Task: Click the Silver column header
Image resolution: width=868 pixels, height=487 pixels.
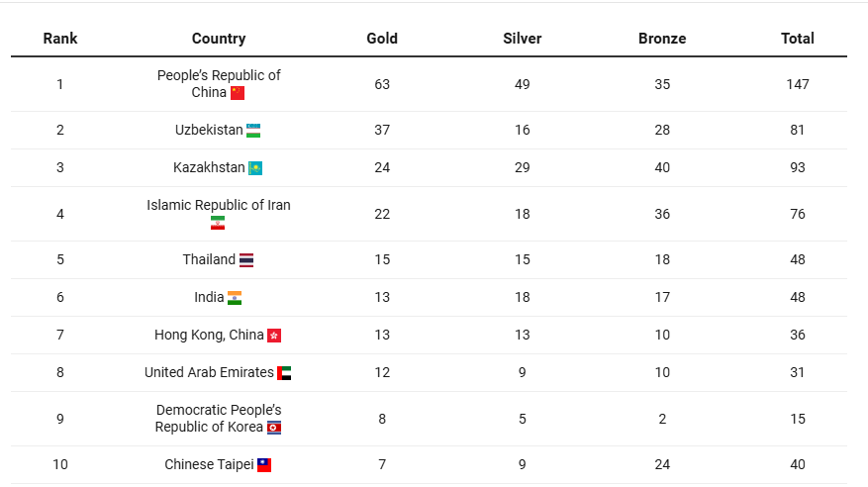Action: (x=523, y=39)
